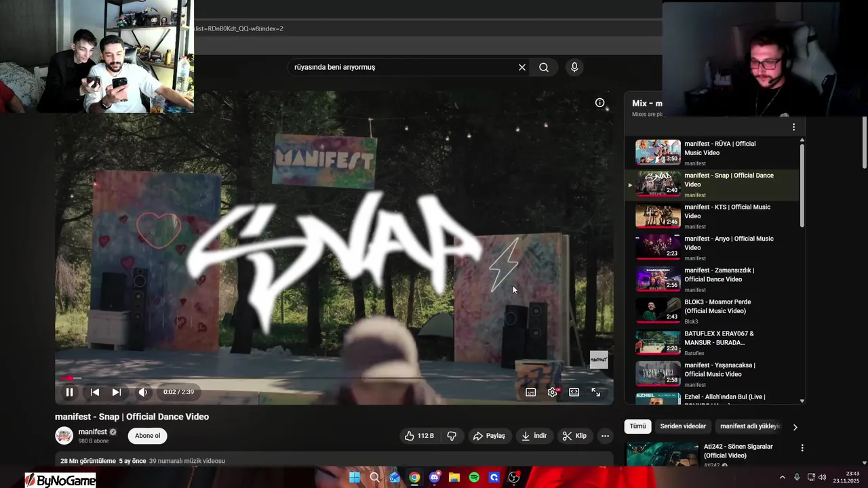This screenshot has height=488, width=868.
Task: Show hidden system tray icons
Action: pyautogui.click(x=782, y=477)
